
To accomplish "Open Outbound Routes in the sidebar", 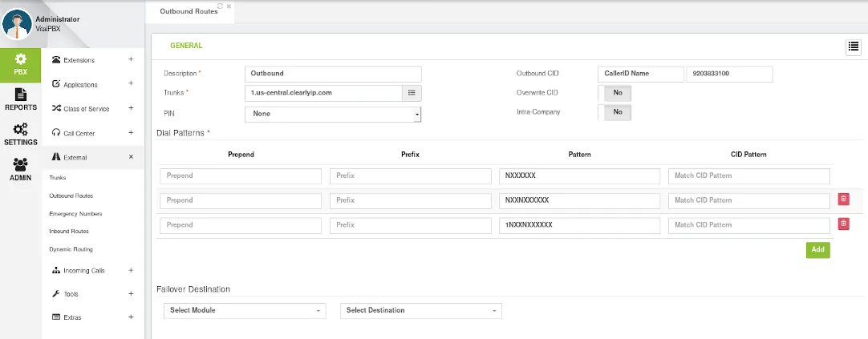I will point(71,196).
